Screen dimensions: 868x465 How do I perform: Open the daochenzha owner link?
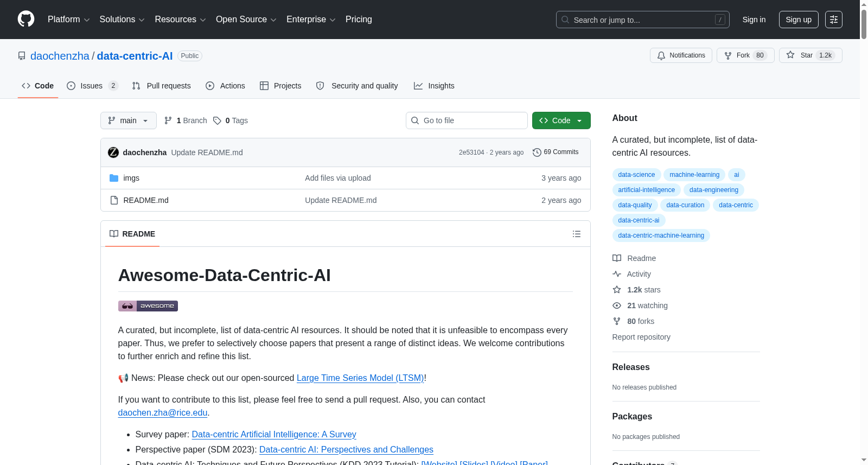(x=60, y=56)
